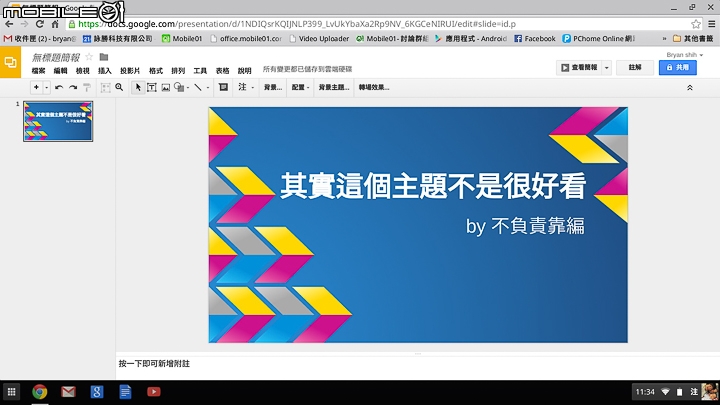Open the 說明 menu
Viewport: 720px width, 405px height.
pos(244,71)
